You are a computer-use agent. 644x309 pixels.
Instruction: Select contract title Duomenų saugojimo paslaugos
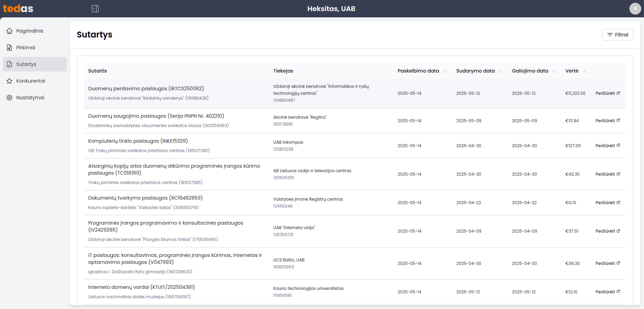pos(156,116)
